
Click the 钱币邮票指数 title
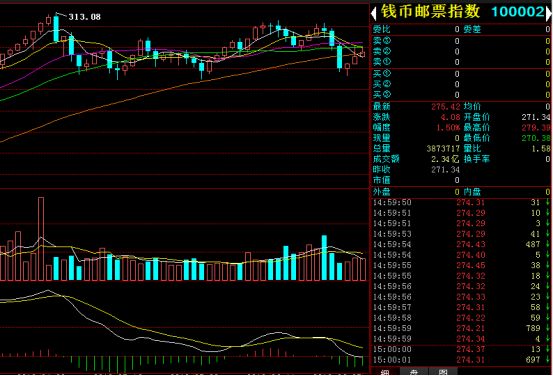click(x=430, y=12)
